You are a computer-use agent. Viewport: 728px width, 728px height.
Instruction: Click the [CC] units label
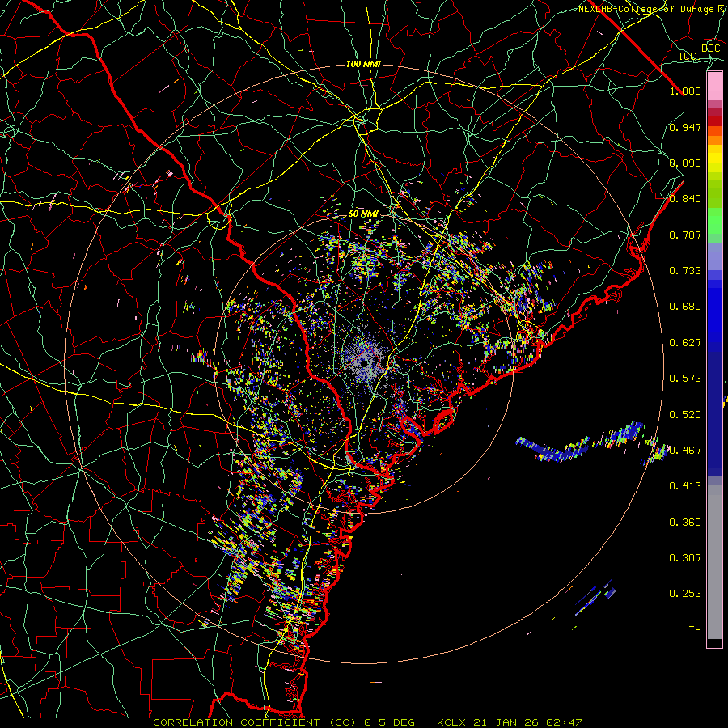point(690,57)
